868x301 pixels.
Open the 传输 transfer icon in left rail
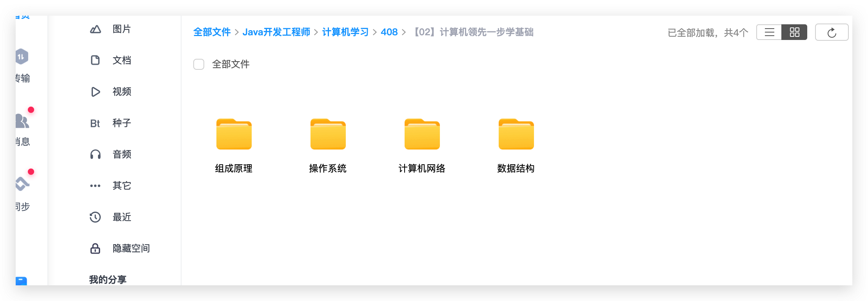22,56
